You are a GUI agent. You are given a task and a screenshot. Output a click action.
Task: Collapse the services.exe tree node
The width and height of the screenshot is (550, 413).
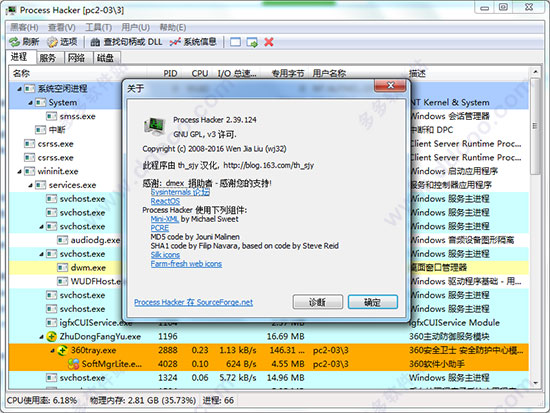(31, 185)
